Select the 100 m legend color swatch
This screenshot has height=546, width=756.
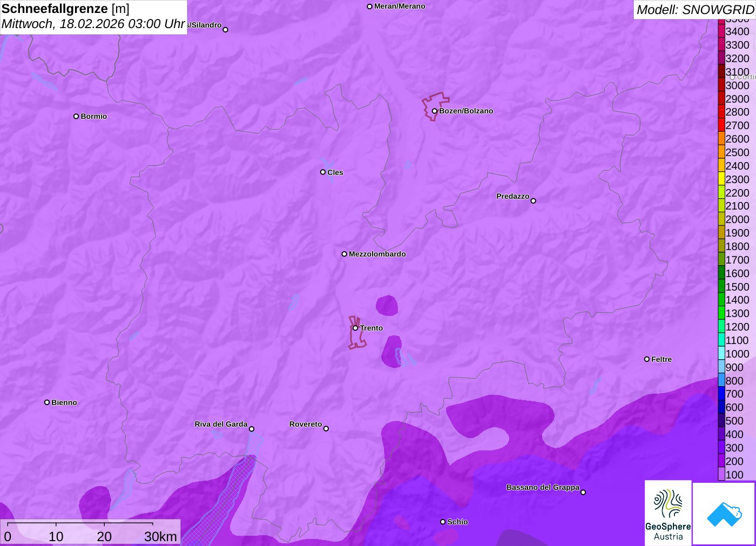point(721,474)
